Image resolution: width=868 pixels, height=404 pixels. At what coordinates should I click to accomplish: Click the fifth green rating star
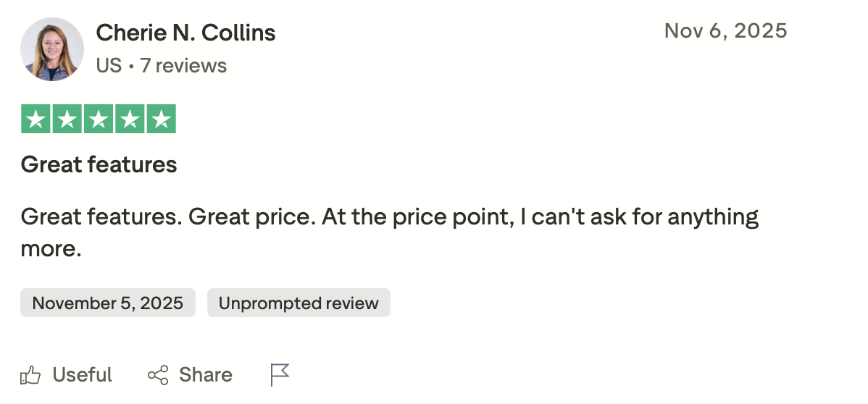161,119
